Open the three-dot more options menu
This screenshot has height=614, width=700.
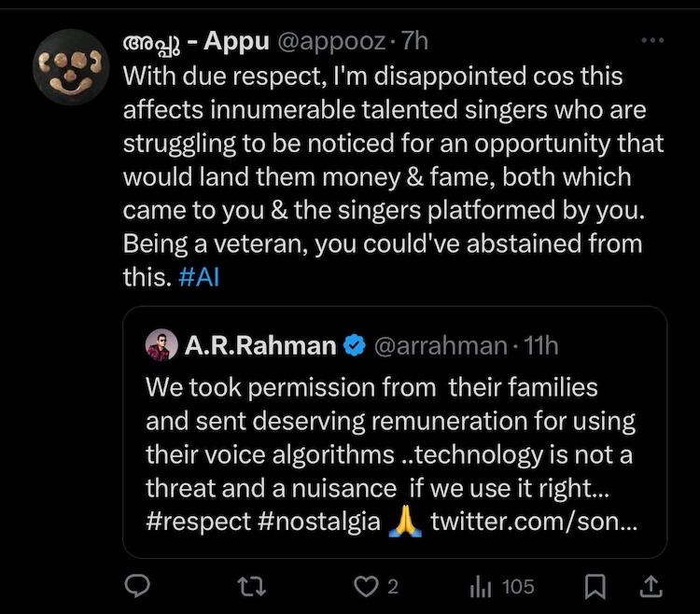coord(654,42)
